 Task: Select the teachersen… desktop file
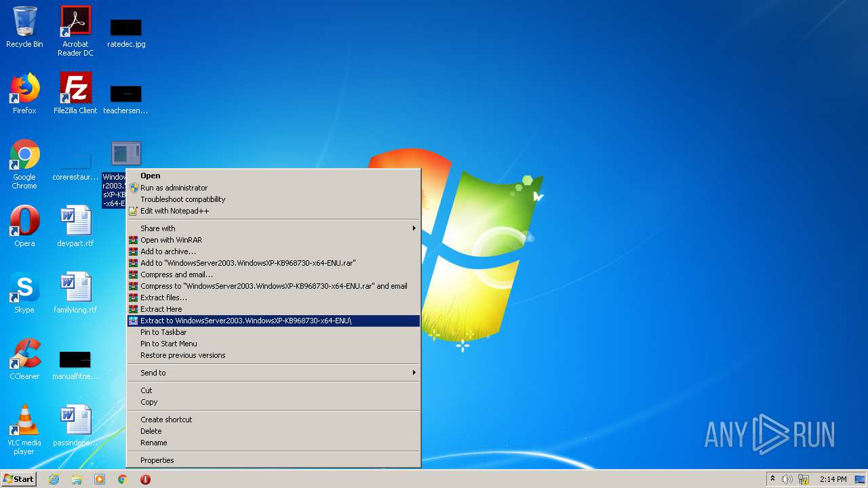click(125, 98)
